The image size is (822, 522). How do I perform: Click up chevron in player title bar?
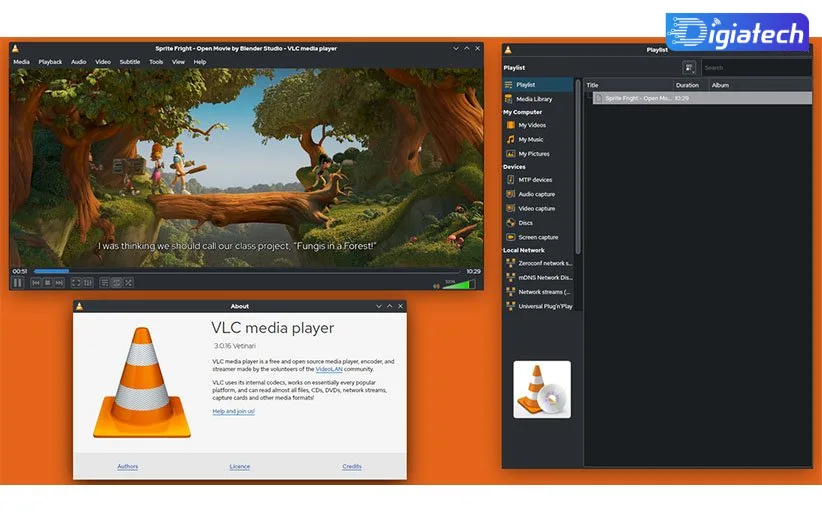click(x=467, y=48)
